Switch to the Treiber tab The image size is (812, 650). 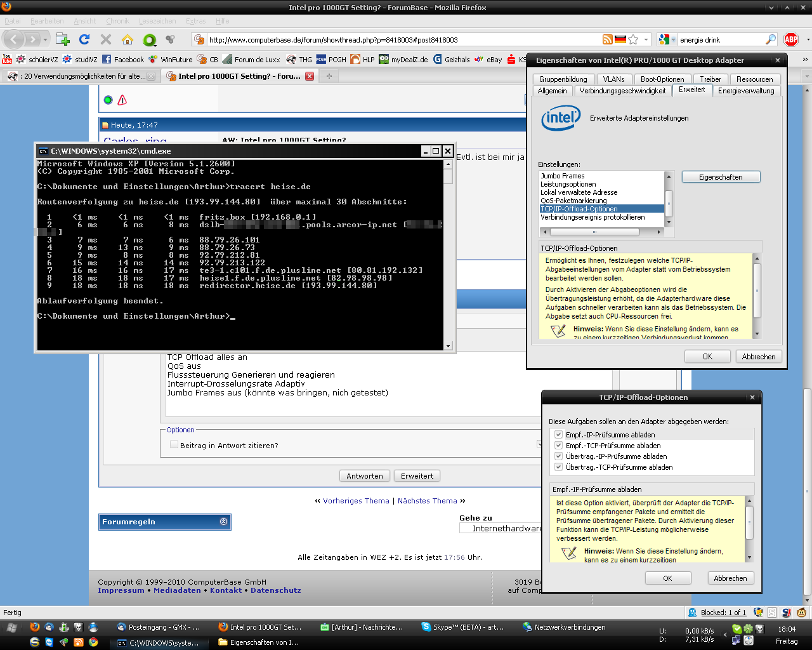710,79
